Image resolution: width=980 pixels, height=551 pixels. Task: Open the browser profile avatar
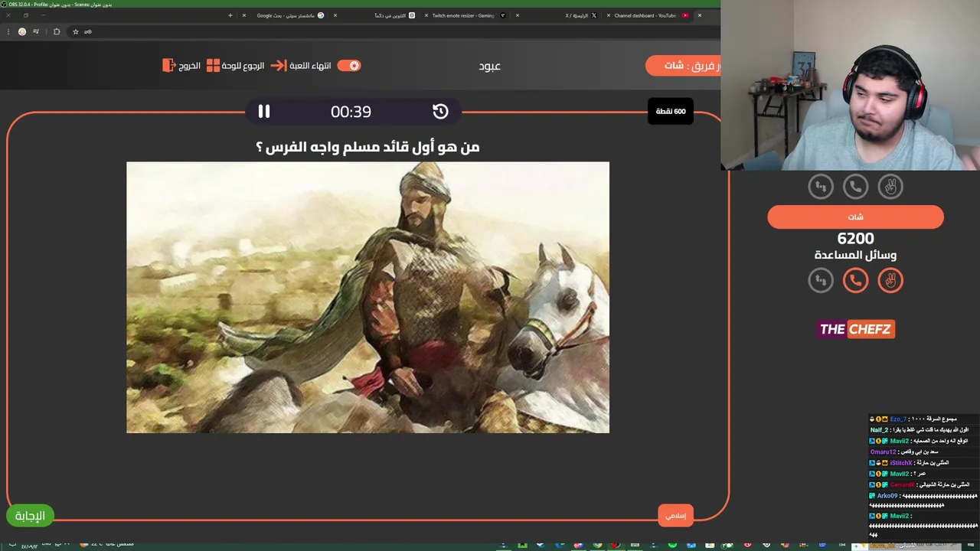[x=22, y=31]
